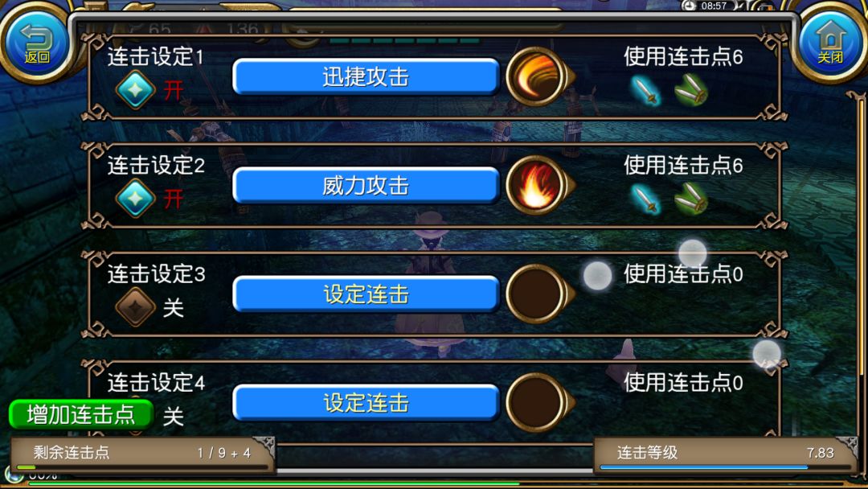
Task: Select the empty skill slot in 连击设定3
Action: (x=538, y=294)
